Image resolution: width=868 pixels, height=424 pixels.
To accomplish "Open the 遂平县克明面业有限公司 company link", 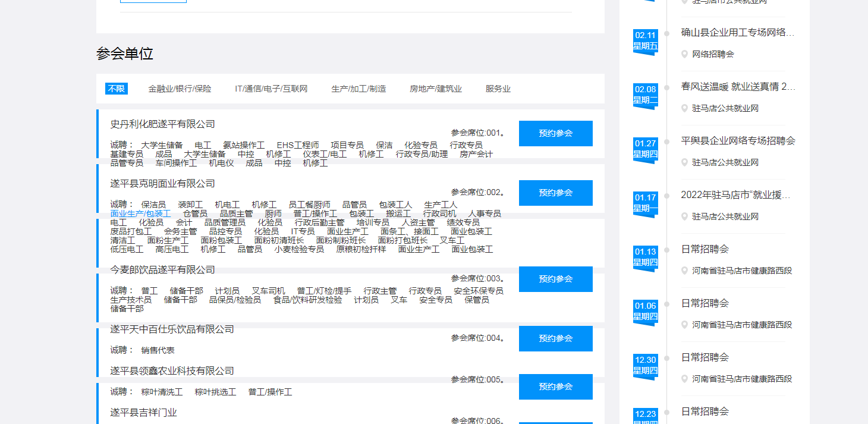I will pyautogui.click(x=163, y=184).
